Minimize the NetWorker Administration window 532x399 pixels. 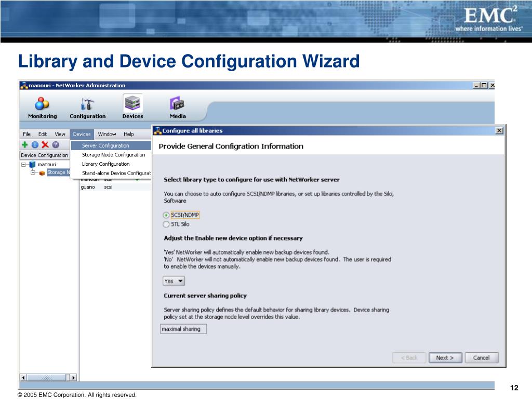476,86
